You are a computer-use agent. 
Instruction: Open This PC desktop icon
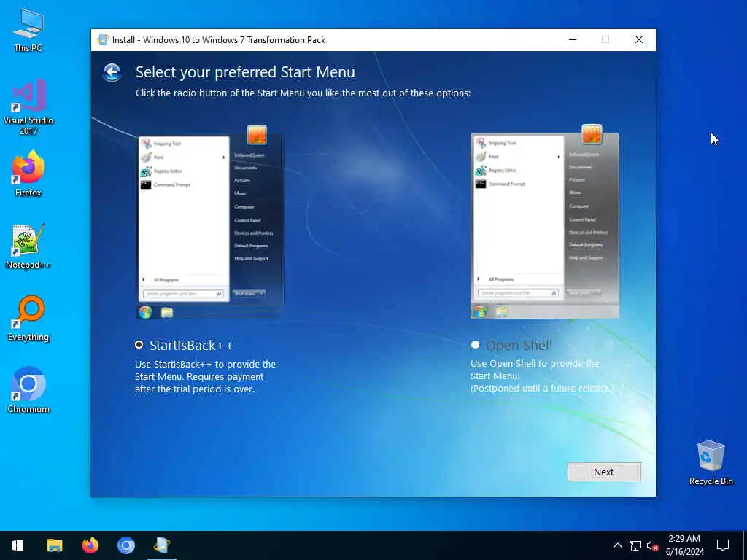(x=28, y=31)
